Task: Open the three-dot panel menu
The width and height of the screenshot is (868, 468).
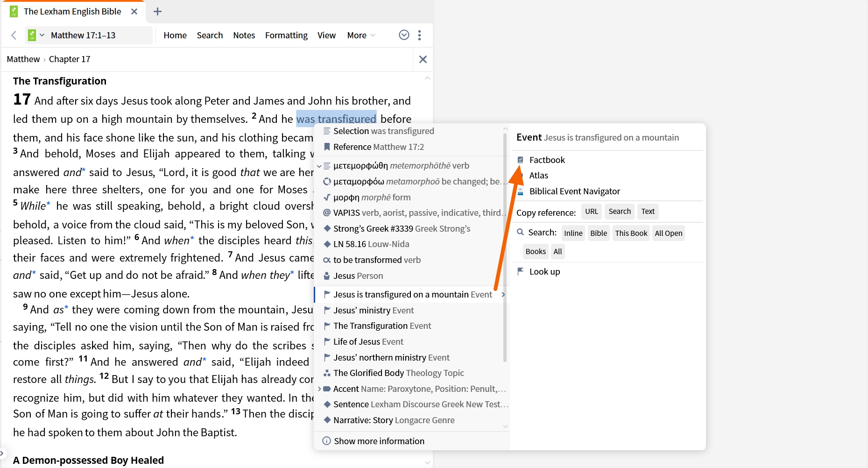Action: point(419,35)
